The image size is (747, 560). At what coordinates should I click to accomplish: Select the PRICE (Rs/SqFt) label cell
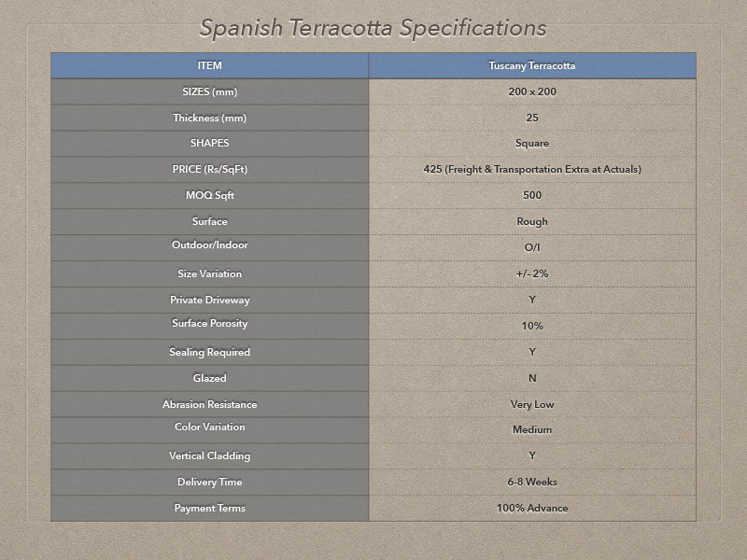[x=209, y=170]
